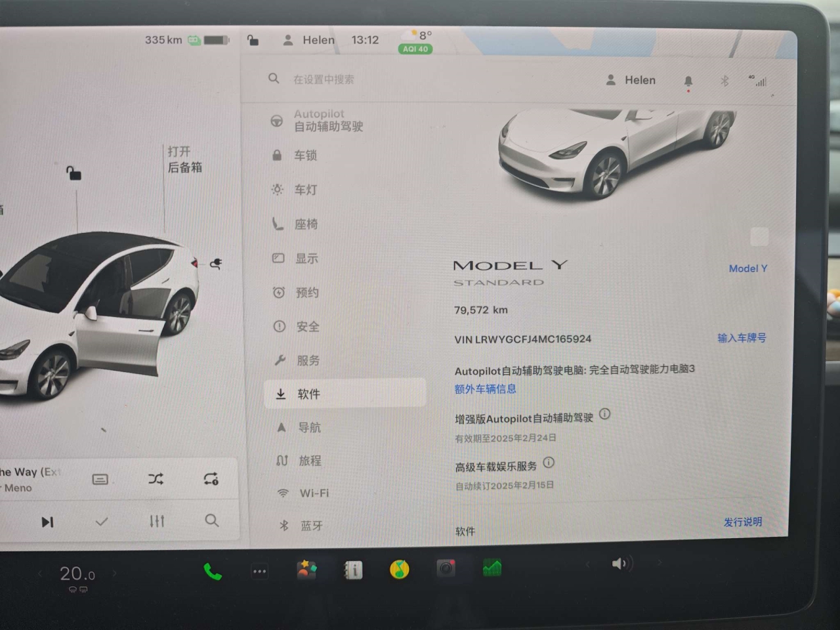Launch the Toybox app in dock
Image resolution: width=840 pixels, height=630 pixels.
[306, 570]
